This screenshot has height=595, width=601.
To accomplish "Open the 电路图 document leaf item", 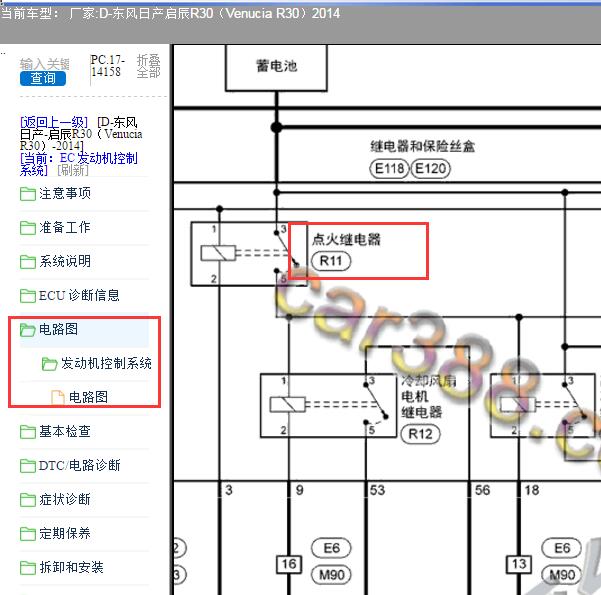I will pos(88,397).
